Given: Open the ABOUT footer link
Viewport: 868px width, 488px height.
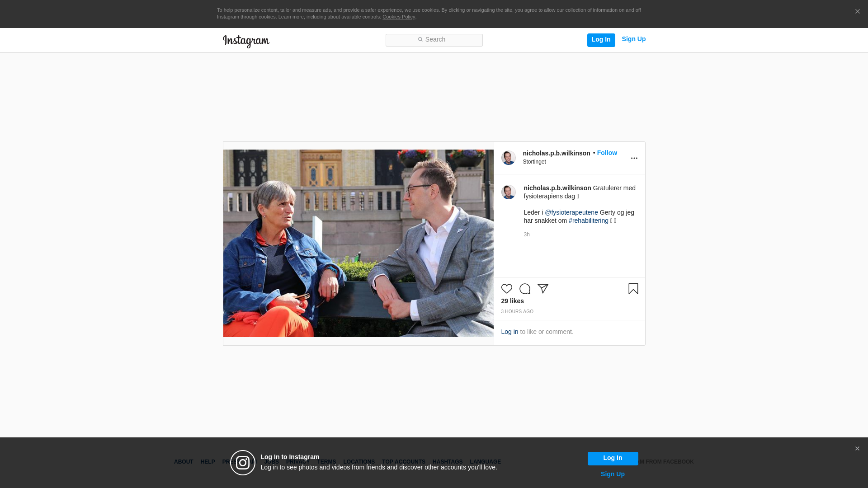Looking at the screenshot, I should [184, 462].
